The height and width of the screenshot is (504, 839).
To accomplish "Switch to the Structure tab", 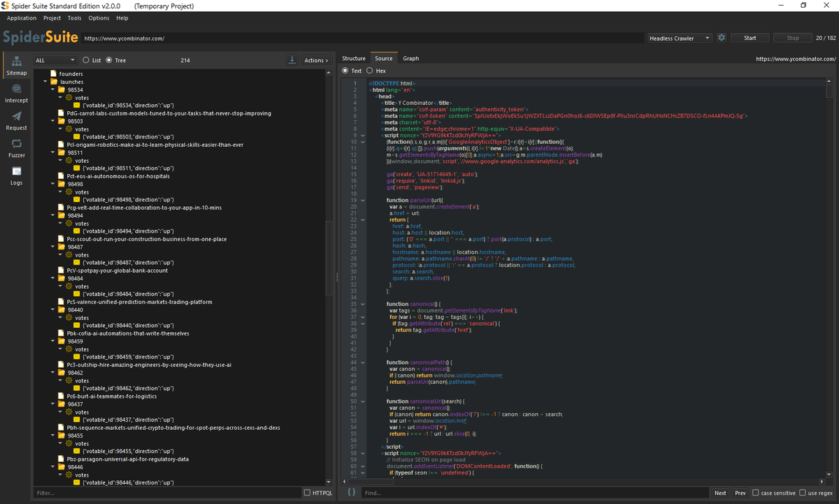I will pyautogui.click(x=354, y=59).
